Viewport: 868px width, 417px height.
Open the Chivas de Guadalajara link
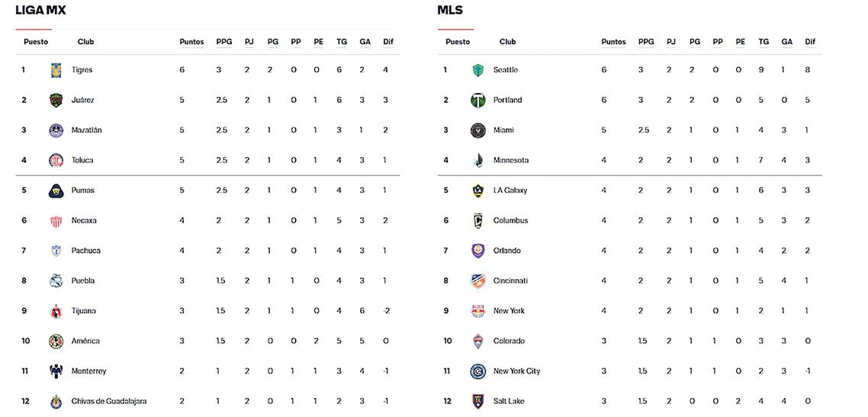[x=109, y=402]
